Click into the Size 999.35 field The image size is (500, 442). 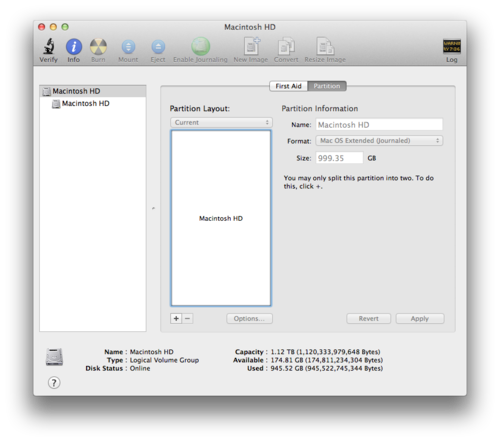(339, 158)
